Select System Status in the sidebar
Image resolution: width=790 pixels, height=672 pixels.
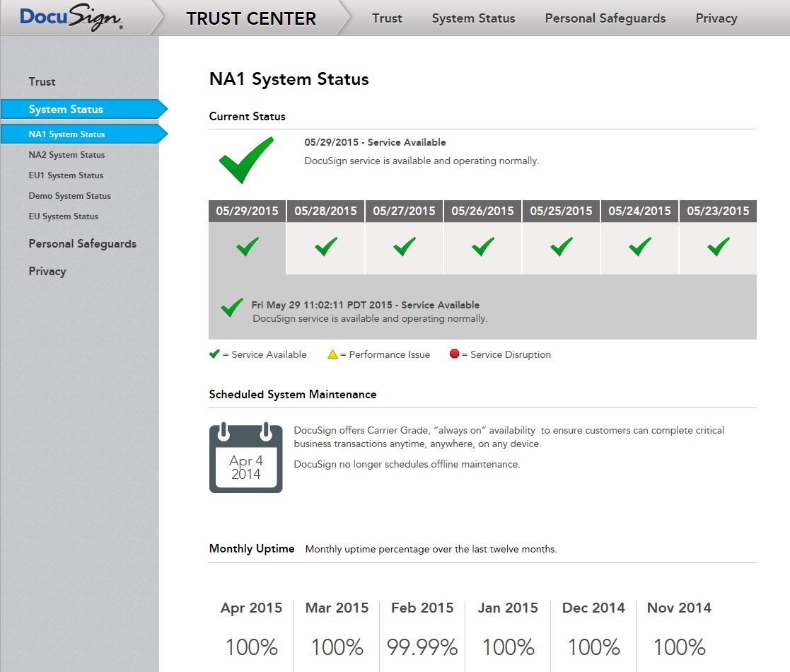83,110
